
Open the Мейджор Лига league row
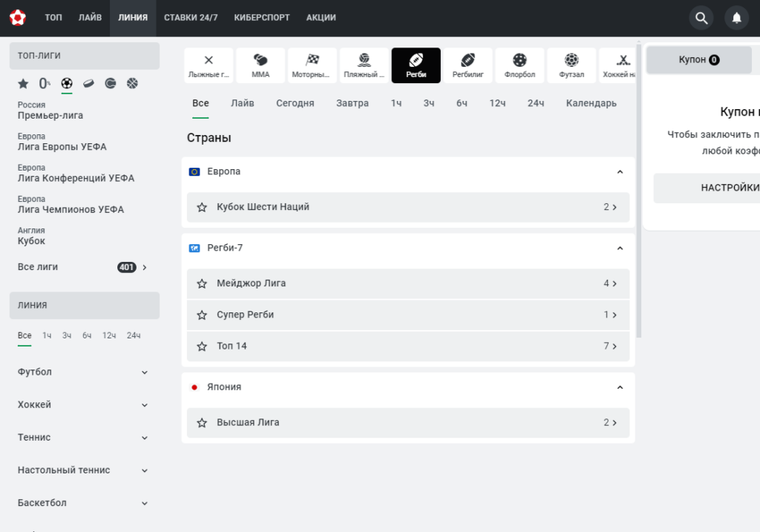[408, 283]
